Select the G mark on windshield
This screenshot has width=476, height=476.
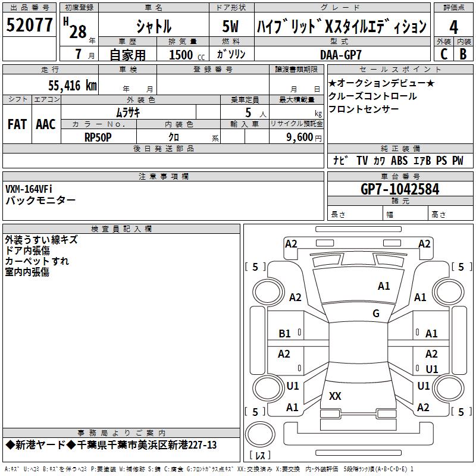click(x=376, y=313)
